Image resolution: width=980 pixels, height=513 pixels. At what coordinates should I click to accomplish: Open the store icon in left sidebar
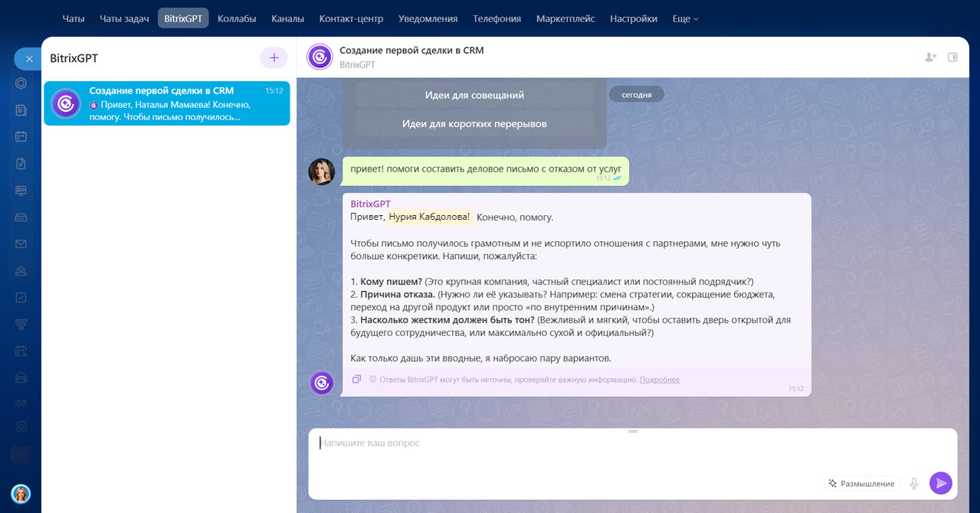pos(21,377)
